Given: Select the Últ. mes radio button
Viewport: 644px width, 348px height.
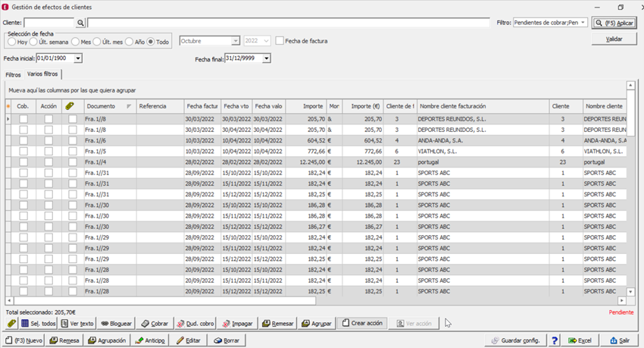Looking at the screenshot, I should click(96, 42).
